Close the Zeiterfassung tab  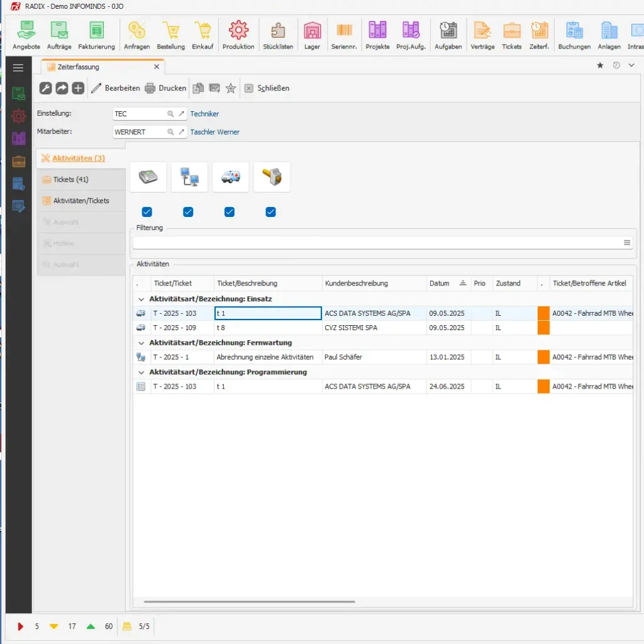(x=157, y=67)
